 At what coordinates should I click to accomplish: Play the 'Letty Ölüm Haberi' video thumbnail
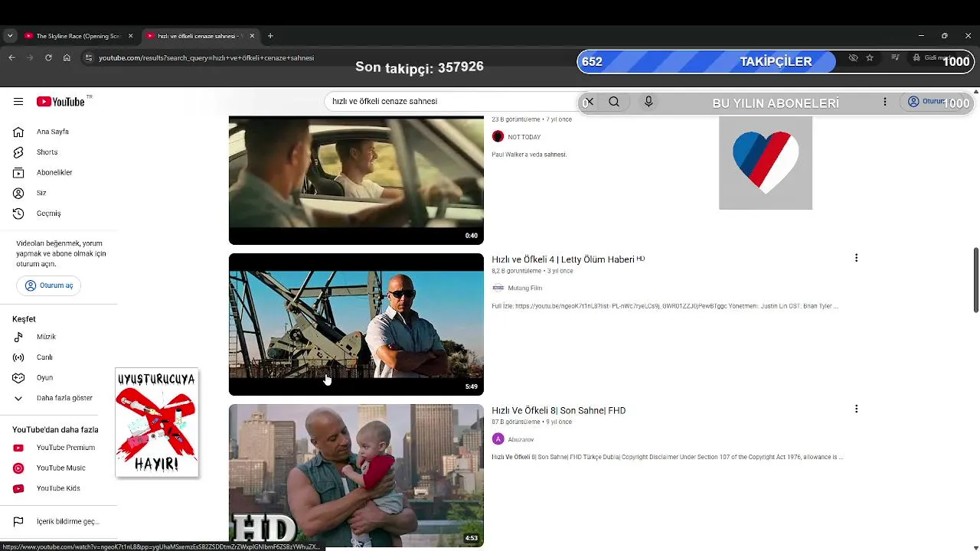tap(356, 324)
